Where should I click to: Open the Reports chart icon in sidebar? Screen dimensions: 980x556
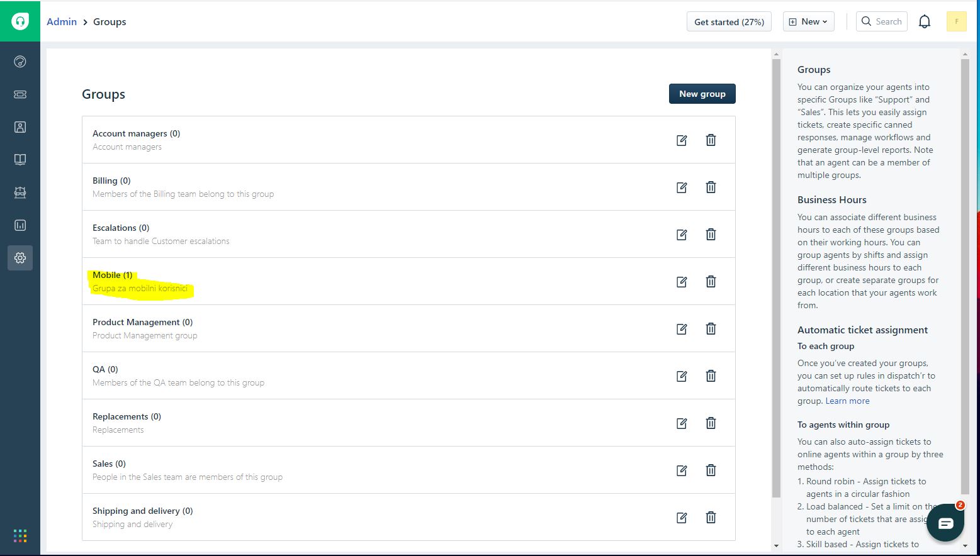tap(20, 225)
